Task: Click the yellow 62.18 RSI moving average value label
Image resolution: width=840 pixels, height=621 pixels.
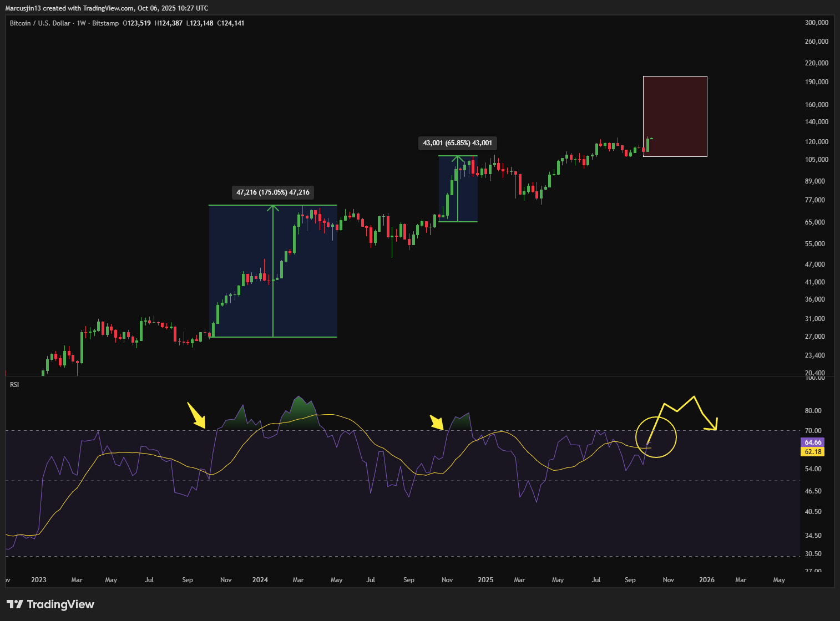Action: [x=813, y=452]
